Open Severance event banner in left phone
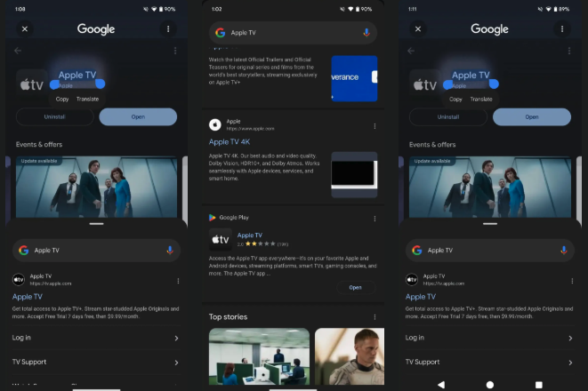The image size is (588, 391). click(96, 187)
